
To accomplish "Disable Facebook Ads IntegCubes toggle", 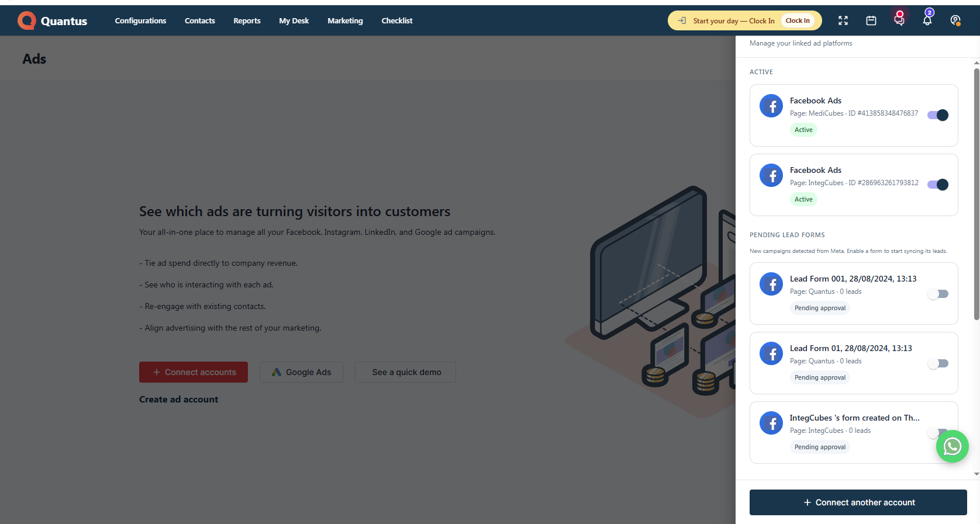I will point(938,185).
